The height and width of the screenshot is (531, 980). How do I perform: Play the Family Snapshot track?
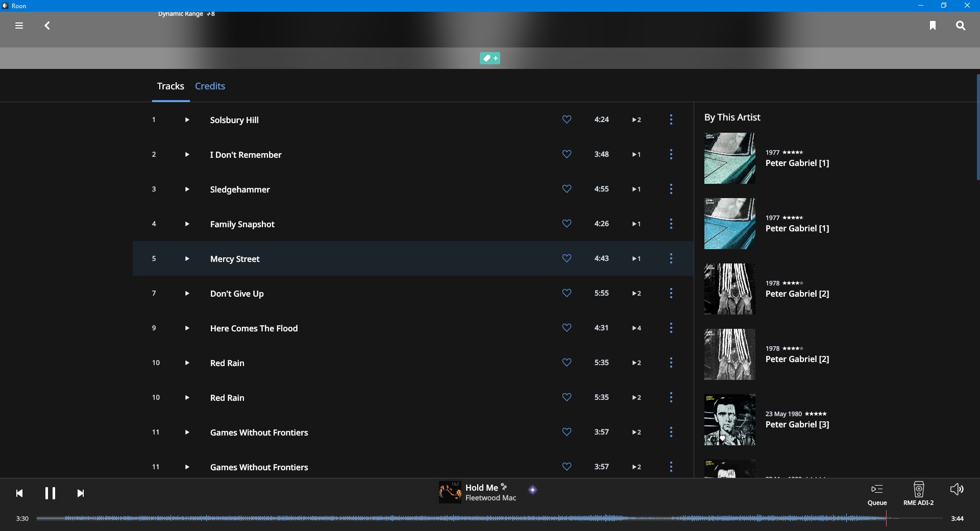point(187,224)
